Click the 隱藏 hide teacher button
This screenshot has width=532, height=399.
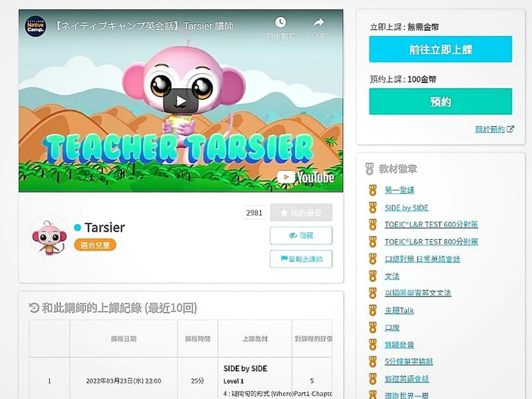click(301, 235)
